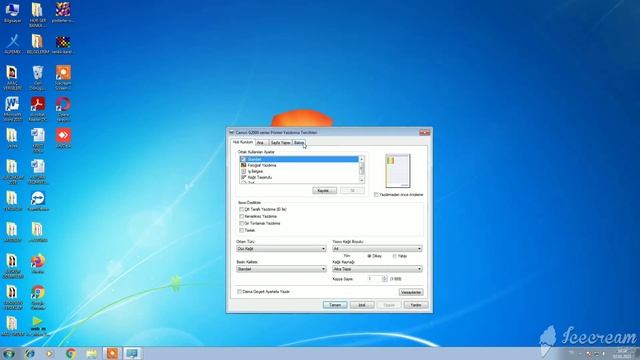This screenshot has height=360, width=640.
Task: Tick Daima Geçerli Ayarlarla Yazdır checkbox
Action: pyautogui.click(x=240, y=292)
